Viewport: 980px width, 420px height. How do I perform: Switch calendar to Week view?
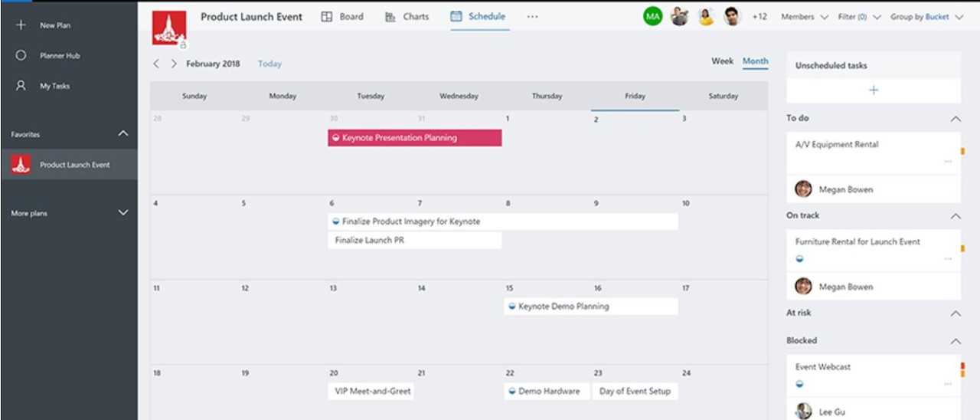pyautogui.click(x=723, y=61)
